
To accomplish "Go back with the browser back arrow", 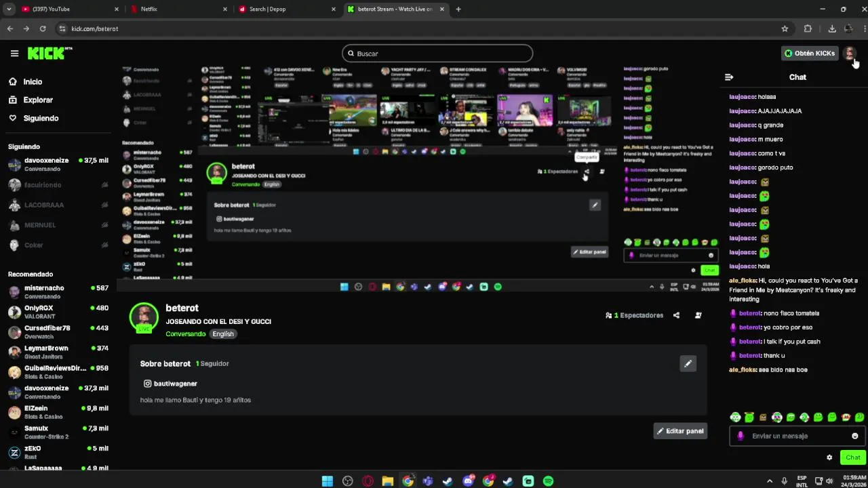I will click(x=9, y=28).
